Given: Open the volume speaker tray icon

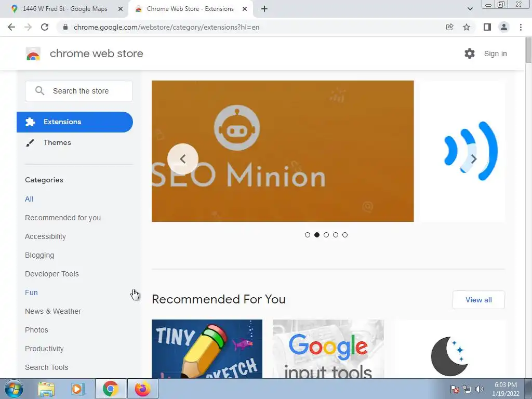Looking at the screenshot, I should coord(480,389).
